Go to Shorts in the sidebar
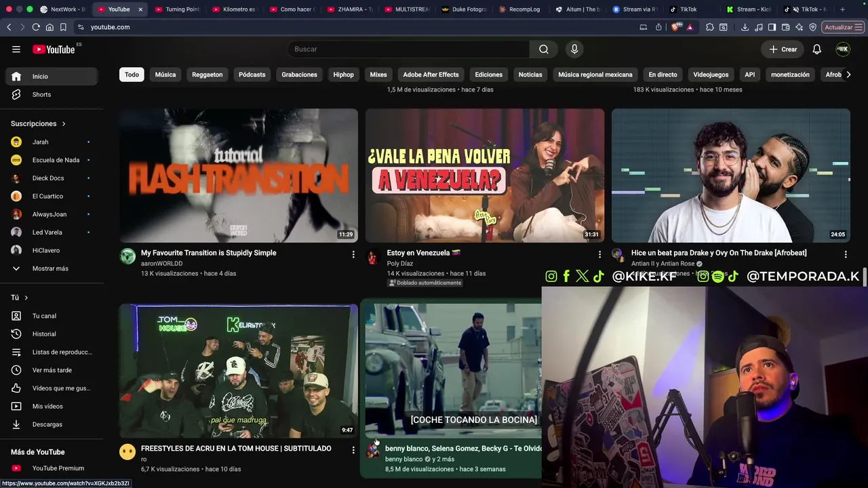Viewport: 868px width, 488px height. pyautogui.click(x=52, y=94)
